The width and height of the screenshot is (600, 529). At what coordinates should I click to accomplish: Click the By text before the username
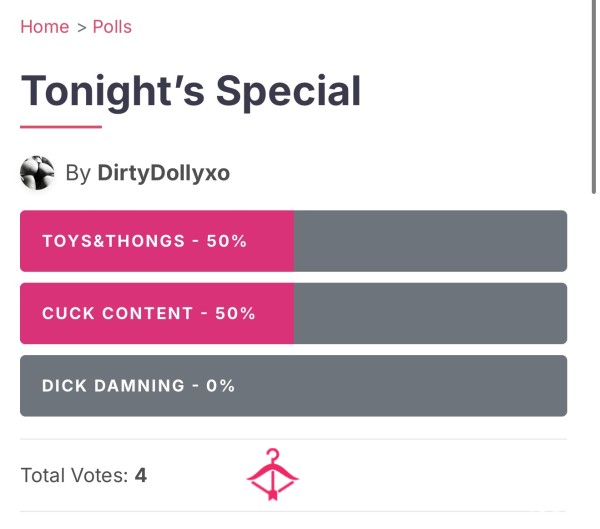point(78,173)
